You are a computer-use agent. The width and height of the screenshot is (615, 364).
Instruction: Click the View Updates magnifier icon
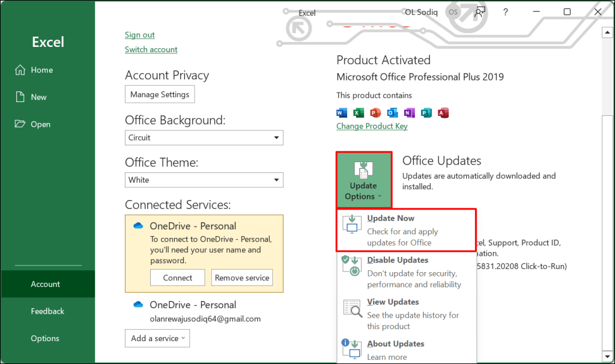(353, 308)
